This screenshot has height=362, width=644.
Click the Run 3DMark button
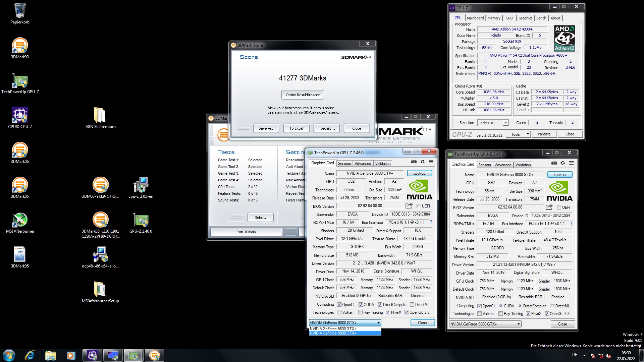click(246, 232)
